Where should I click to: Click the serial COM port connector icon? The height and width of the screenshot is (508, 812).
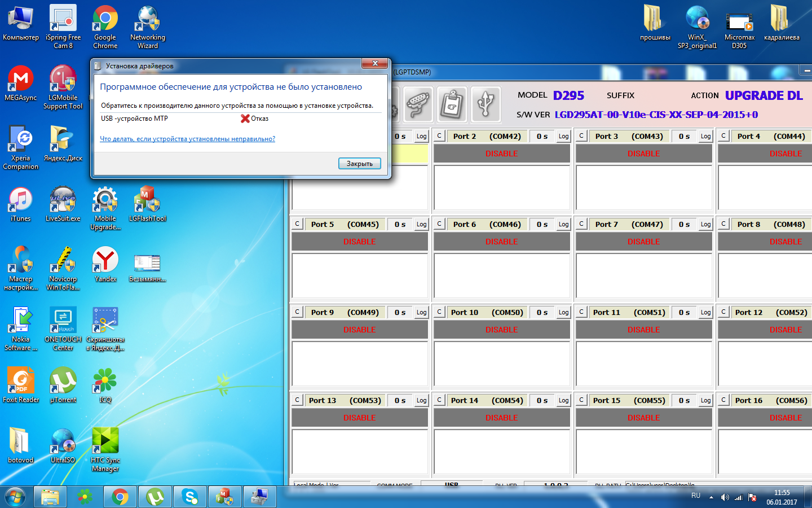click(x=418, y=104)
